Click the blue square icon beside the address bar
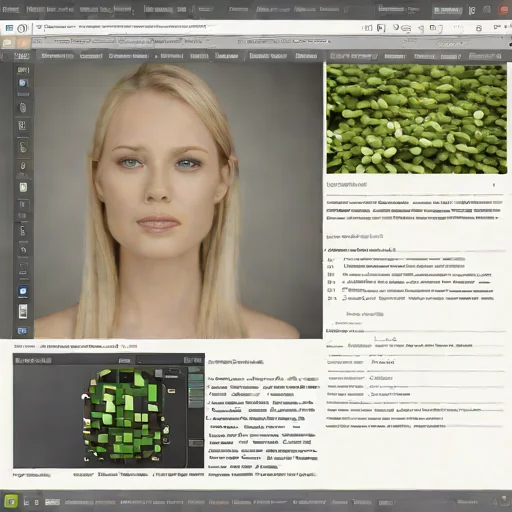 [x=9, y=28]
